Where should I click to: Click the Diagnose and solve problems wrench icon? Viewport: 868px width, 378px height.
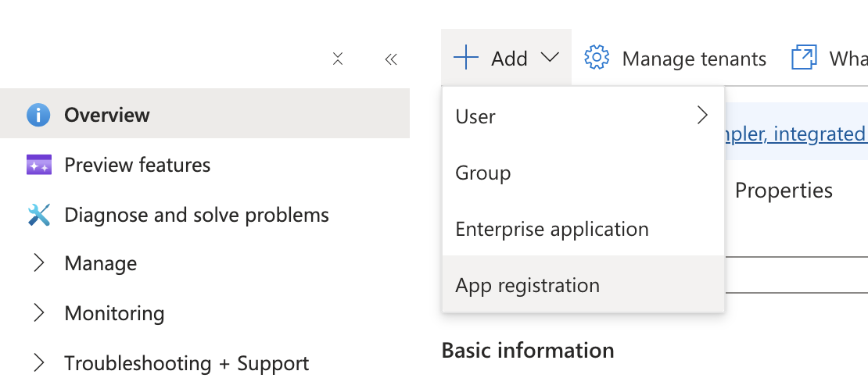coord(38,215)
